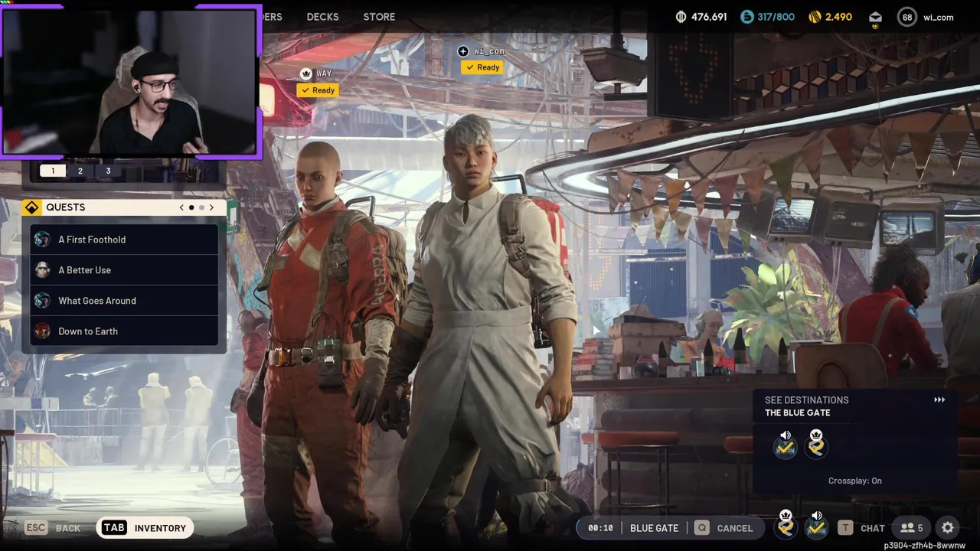The width and height of the screenshot is (980, 551).
Task: Go to previous quests page arrow
Action: click(181, 207)
